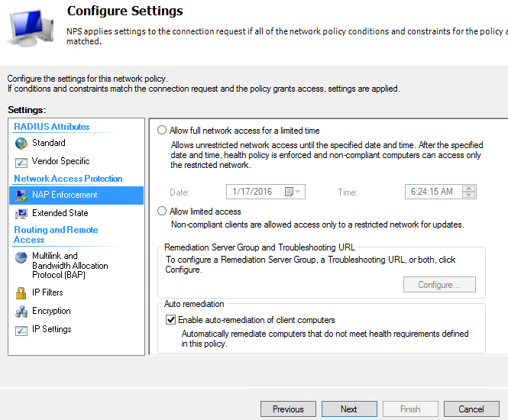Go back with the Previous button
Screen dimensions: 508x420
(x=288, y=409)
